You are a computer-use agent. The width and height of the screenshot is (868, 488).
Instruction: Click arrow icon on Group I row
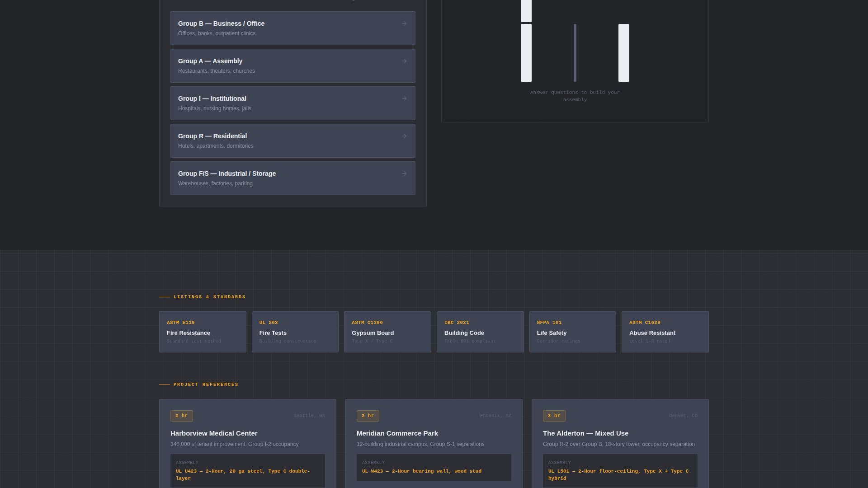pos(404,99)
